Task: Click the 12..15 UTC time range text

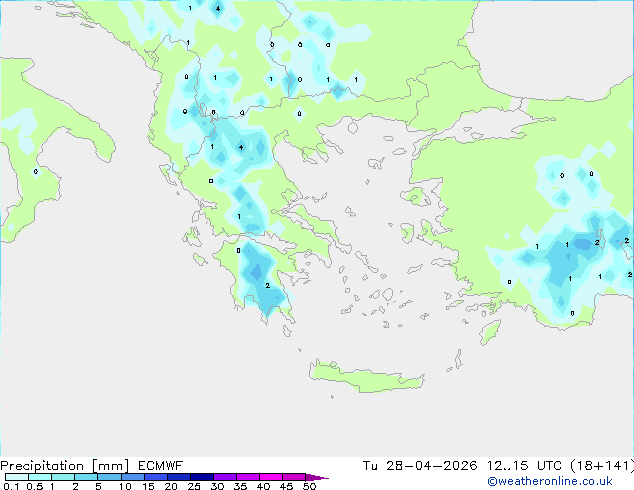Action: coord(524,466)
